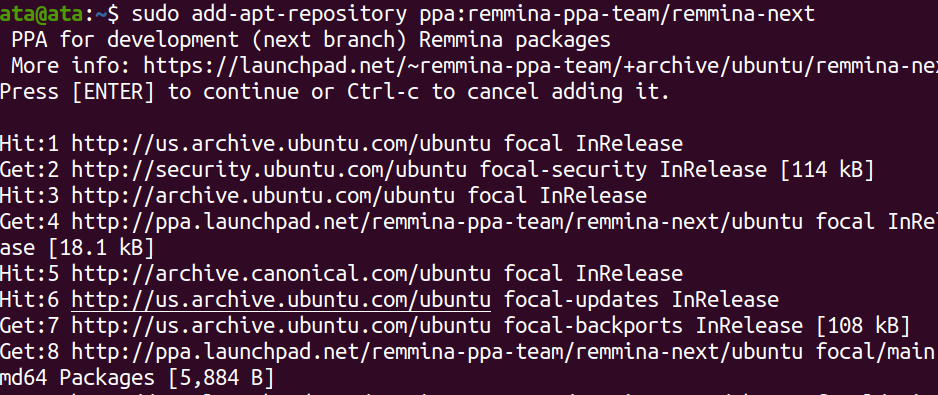The height and width of the screenshot is (395, 938).
Task: Click the underlined us.archive.ubuntu.com link on Hit:6
Action: point(281,299)
